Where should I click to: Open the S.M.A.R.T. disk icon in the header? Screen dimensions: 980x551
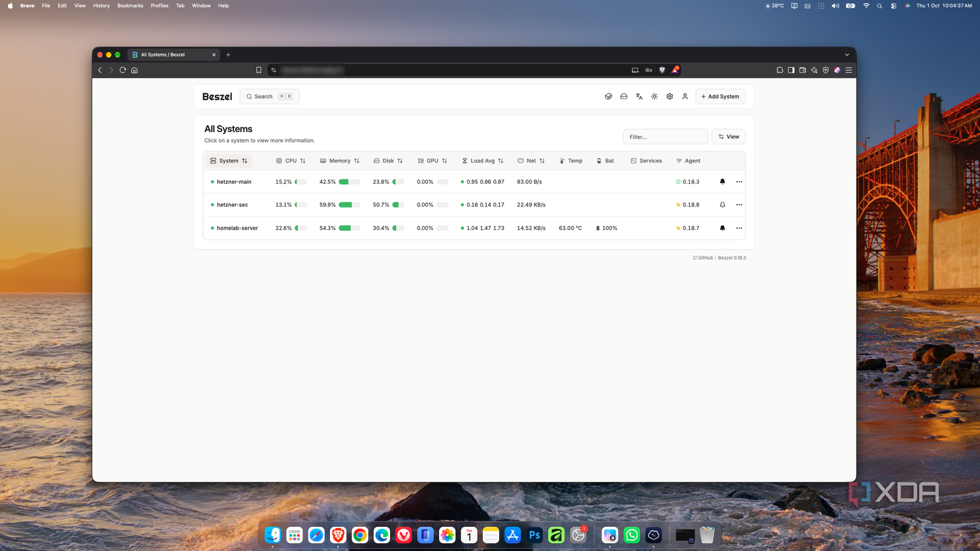click(624, 97)
